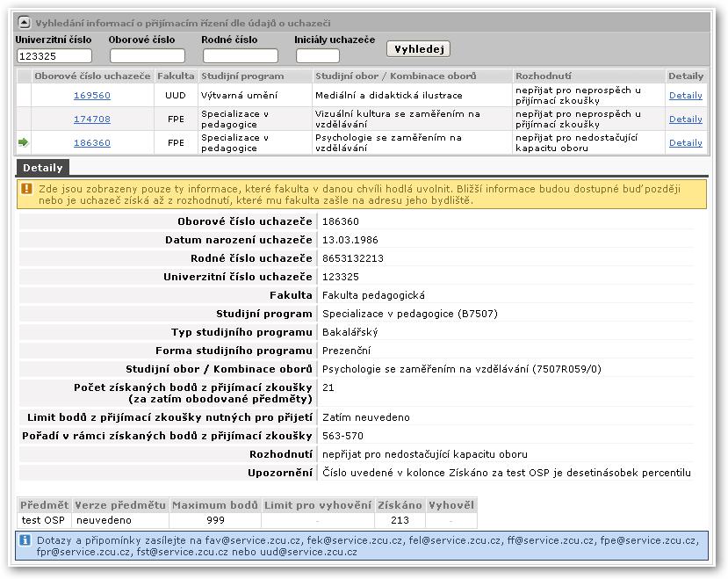The height and width of the screenshot is (579, 728).
Task: Open applicant number 174708 link
Action: [x=92, y=119]
